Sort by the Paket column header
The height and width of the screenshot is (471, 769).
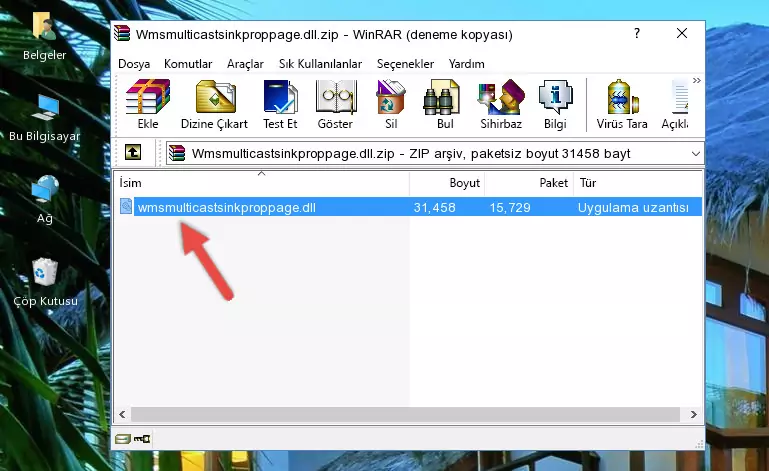click(529, 183)
